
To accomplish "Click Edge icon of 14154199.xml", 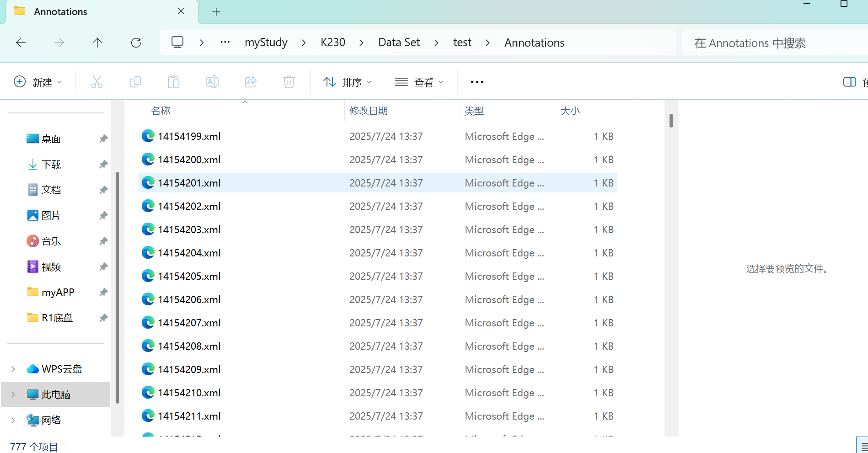I will (x=148, y=136).
